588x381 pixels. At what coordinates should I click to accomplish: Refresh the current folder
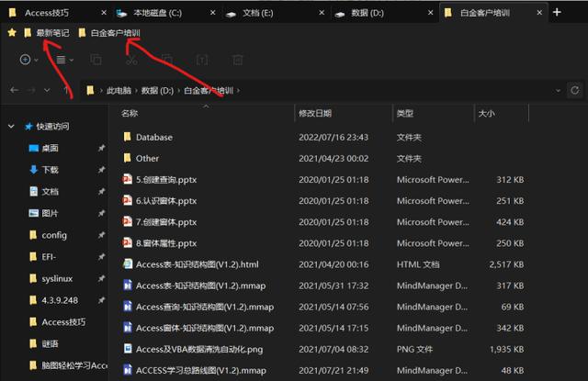574,91
